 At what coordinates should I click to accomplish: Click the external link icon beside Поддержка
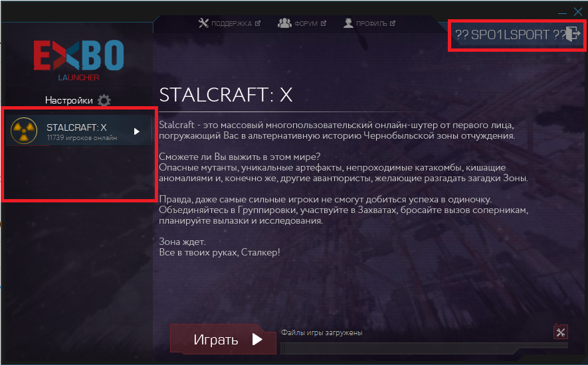(258, 23)
